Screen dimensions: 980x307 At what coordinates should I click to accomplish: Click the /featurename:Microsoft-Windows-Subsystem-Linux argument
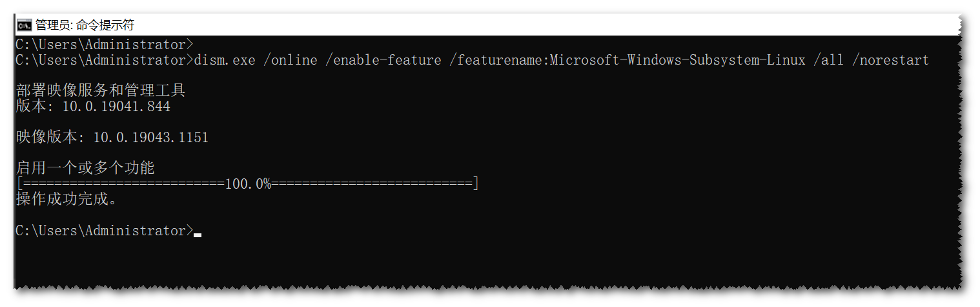[628, 60]
